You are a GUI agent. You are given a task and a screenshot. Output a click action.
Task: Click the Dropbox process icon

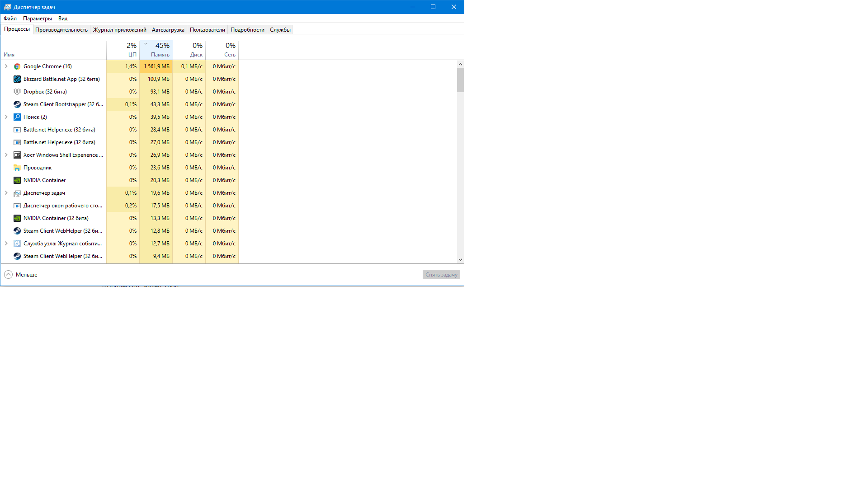pos(17,92)
